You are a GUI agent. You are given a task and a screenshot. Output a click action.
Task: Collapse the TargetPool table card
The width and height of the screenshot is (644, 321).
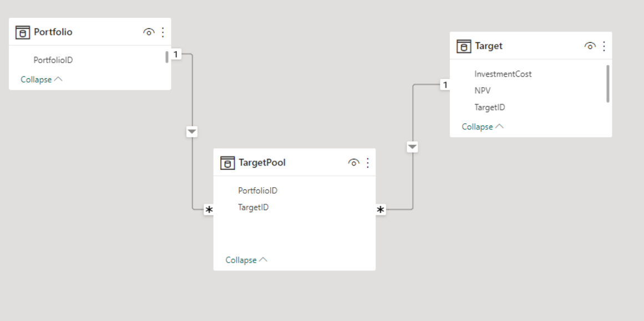coord(246,260)
